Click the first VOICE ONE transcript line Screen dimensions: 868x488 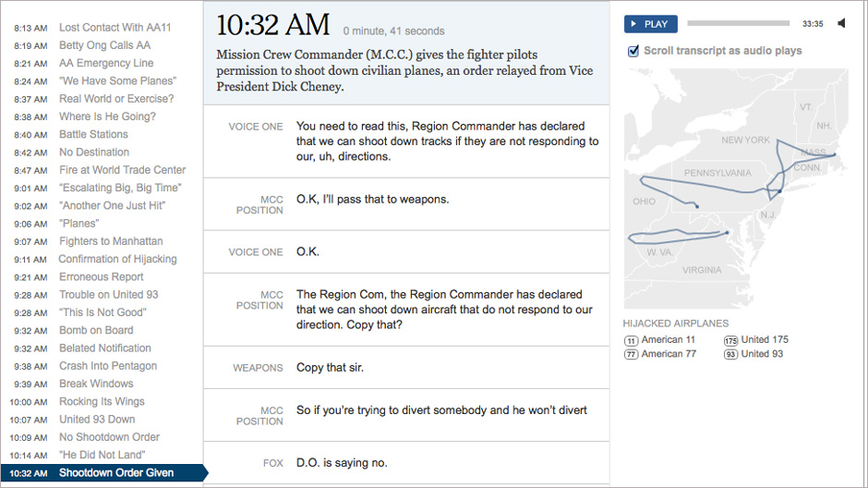click(x=447, y=141)
